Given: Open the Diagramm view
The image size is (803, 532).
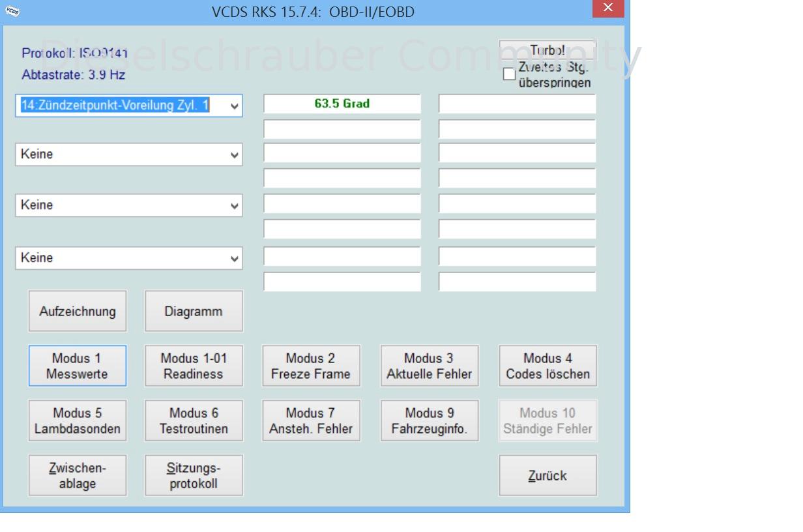Looking at the screenshot, I should pyautogui.click(x=194, y=311).
